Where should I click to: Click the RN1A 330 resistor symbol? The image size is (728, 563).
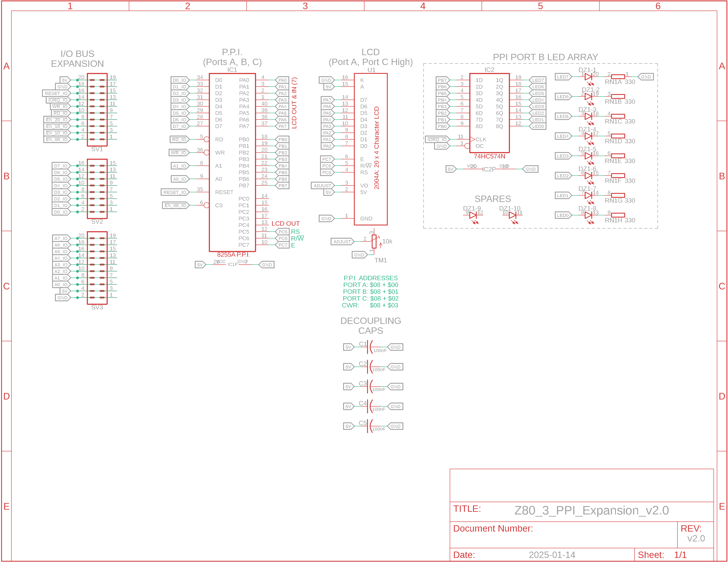point(618,77)
